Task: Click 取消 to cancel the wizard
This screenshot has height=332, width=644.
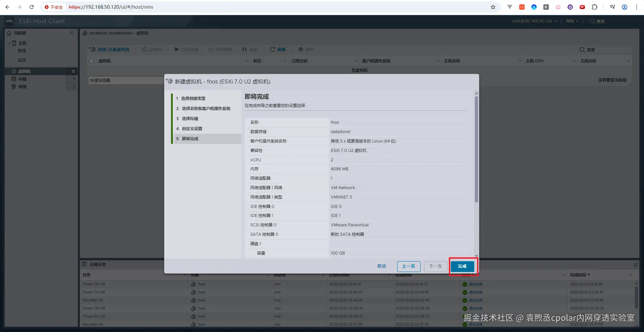Action: point(382,266)
